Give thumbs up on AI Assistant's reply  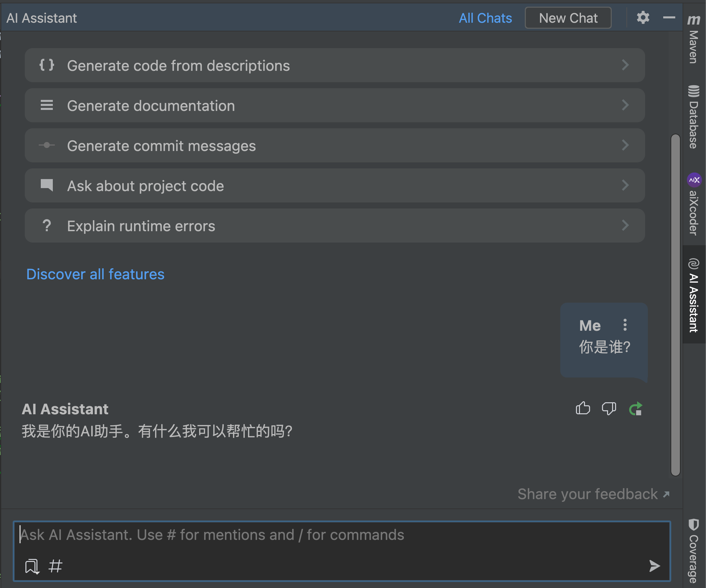(x=583, y=408)
